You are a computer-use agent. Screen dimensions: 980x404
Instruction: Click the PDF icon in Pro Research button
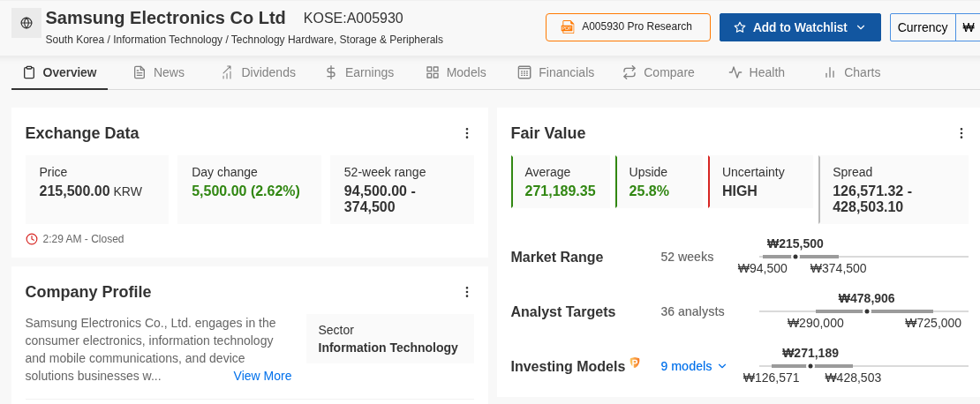click(x=568, y=26)
